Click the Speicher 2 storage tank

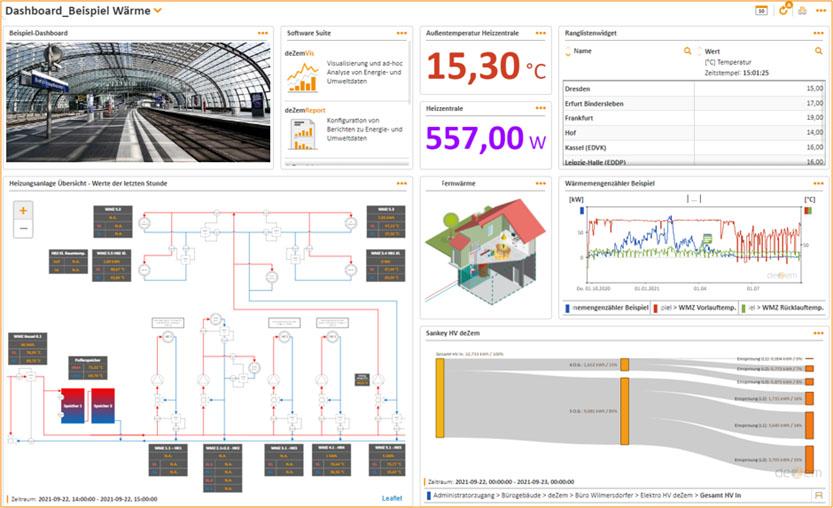103,405
